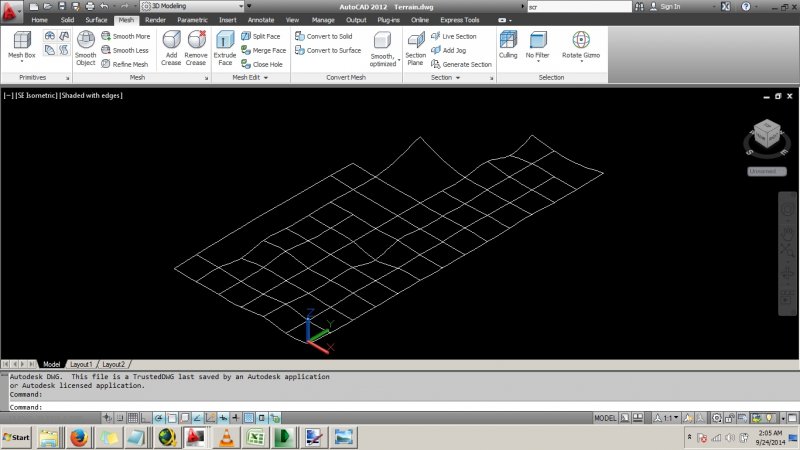Toggle MODEL space button in status bar

click(x=605, y=418)
